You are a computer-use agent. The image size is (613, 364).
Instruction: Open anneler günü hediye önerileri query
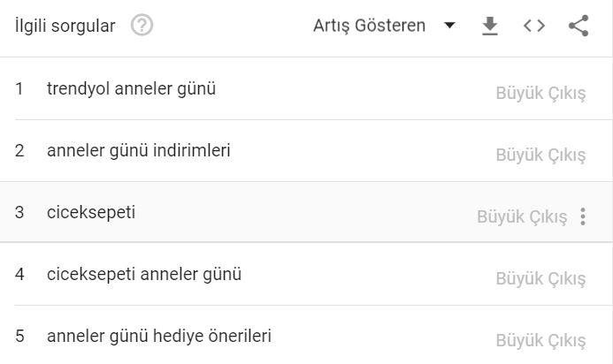point(159,336)
